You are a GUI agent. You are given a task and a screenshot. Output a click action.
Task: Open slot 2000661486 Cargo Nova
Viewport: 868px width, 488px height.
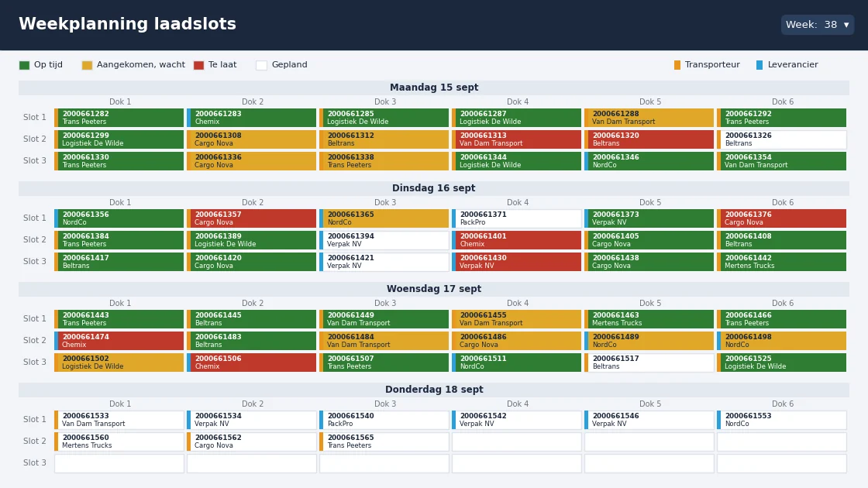516,341
